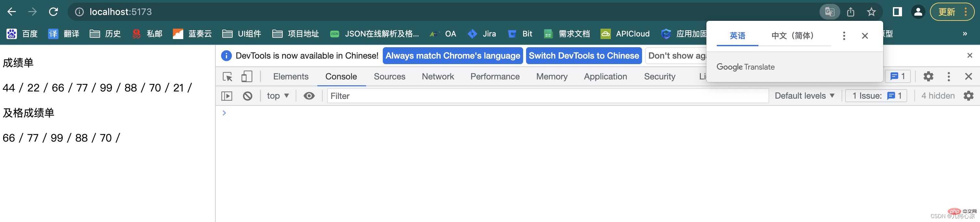The width and height of the screenshot is (980, 222).
Task: Open the Chrome profile avatar
Action: 918,12
